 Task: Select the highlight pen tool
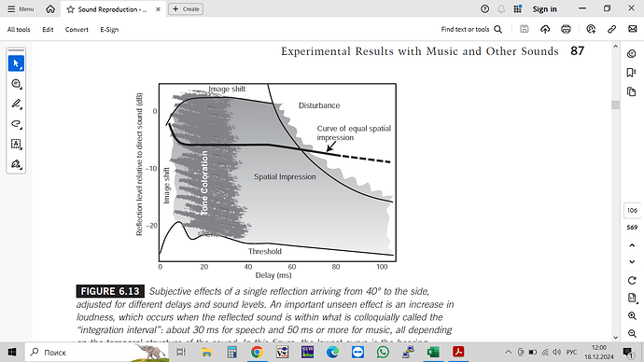(x=16, y=104)
